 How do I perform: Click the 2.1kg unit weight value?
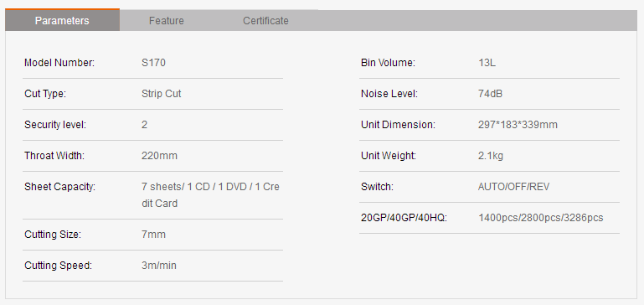(491, 156)
